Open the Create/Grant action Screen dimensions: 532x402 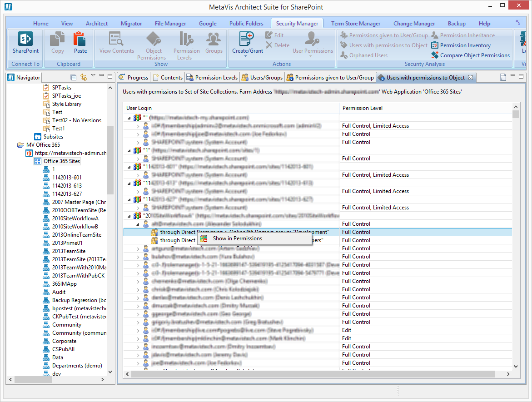click(247, 40)
